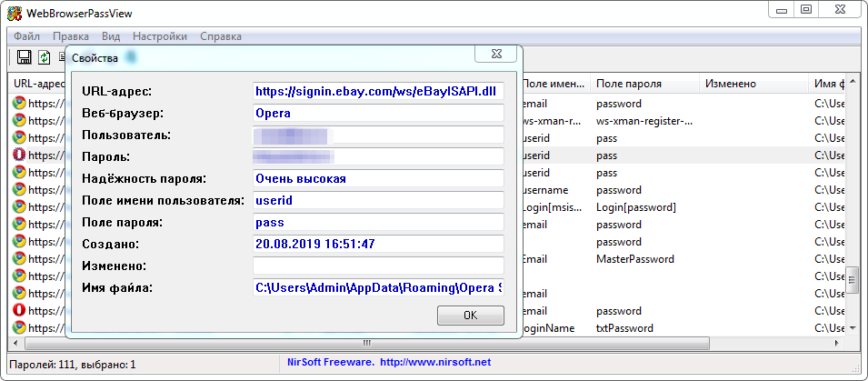Sort by the Поле имен... column header

pos(554,84)
